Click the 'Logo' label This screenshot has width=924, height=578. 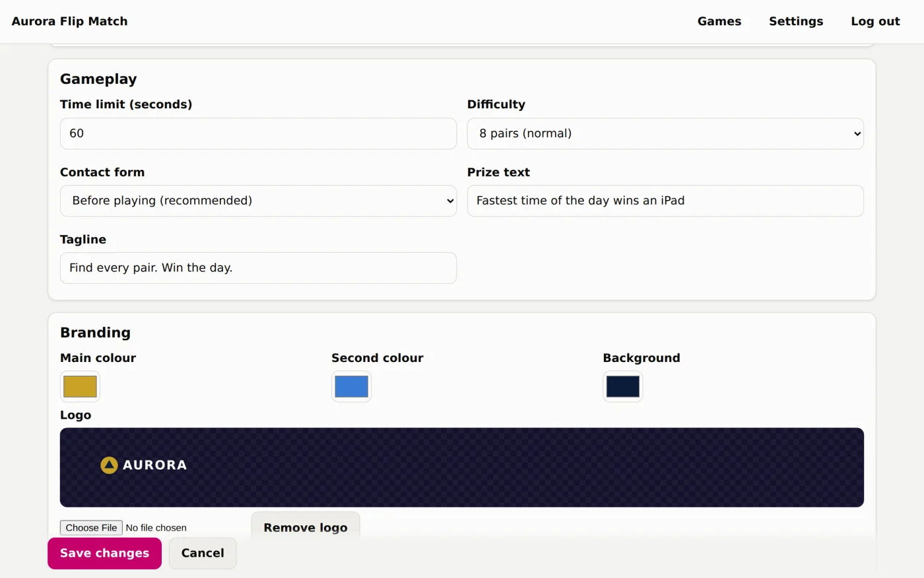point(76,415)
